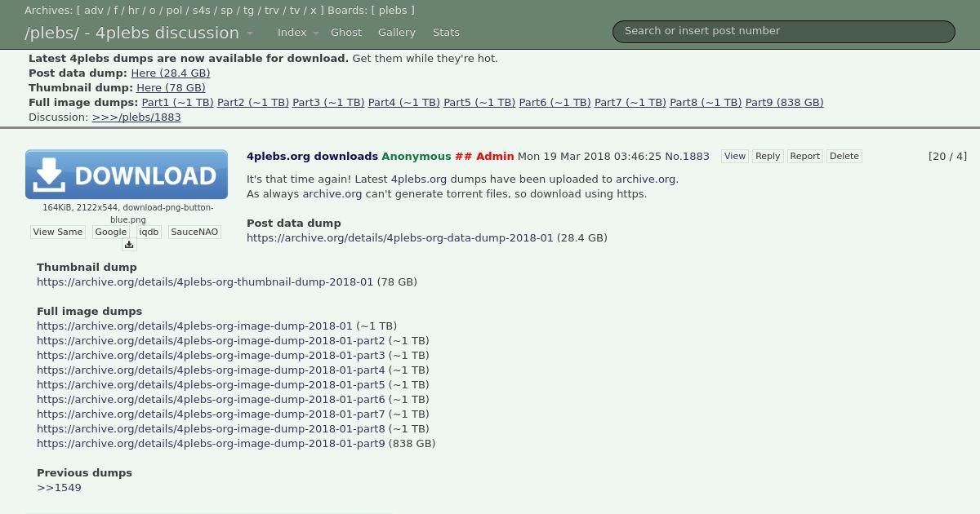Open the 4plebs-org-data-dump-2018-01 URL
This screenshot has width=980, height=514.
pos(400,238)
